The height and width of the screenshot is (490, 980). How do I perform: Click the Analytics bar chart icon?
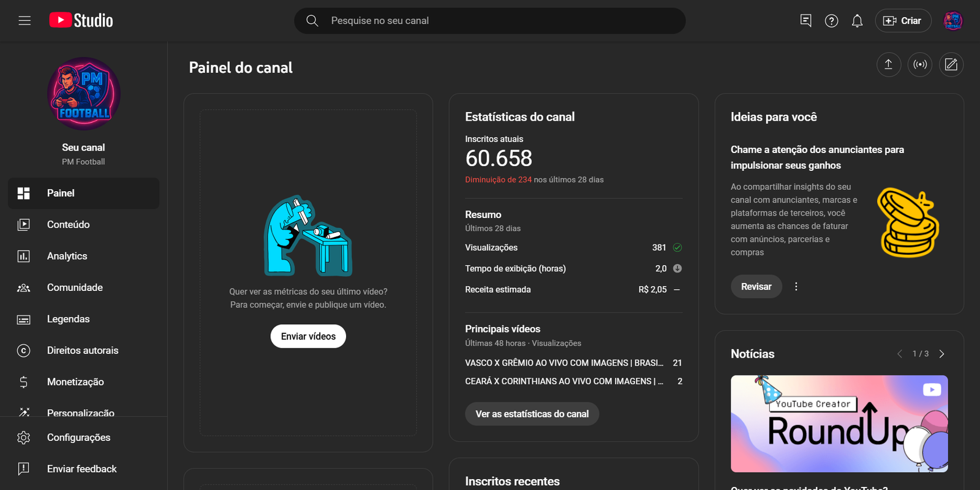(24, 256)
